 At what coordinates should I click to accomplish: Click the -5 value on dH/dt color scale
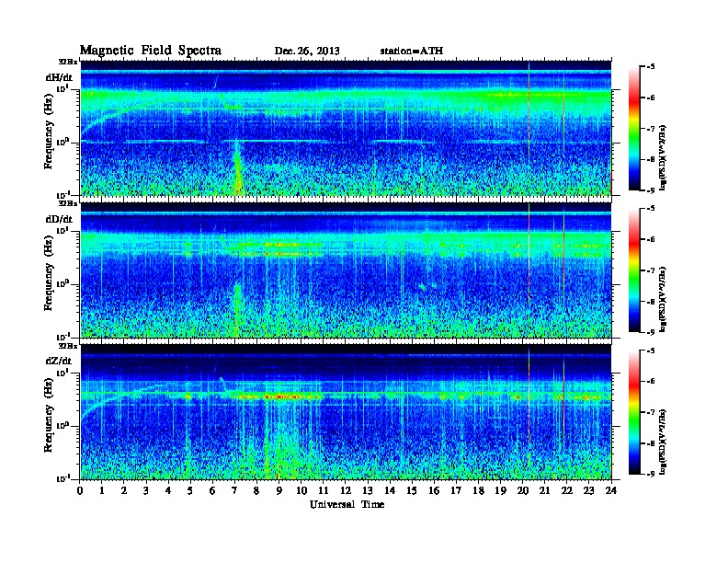(651, 67)
